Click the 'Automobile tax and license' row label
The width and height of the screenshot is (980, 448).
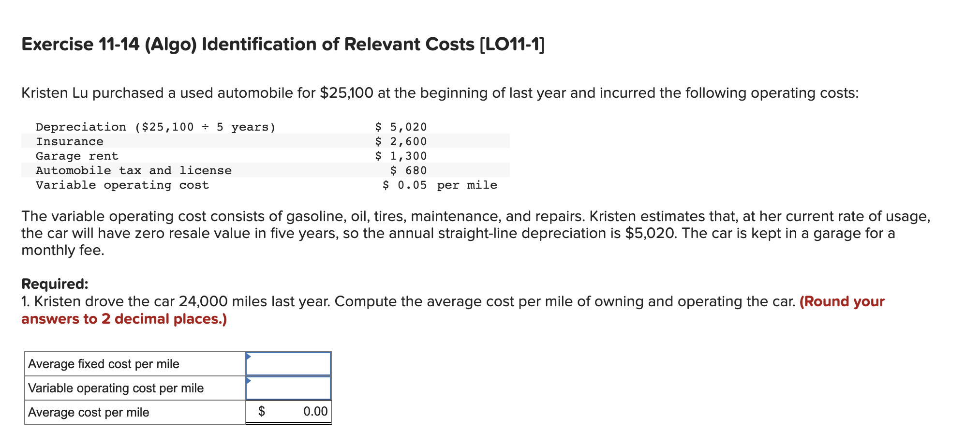coord(134,170)
